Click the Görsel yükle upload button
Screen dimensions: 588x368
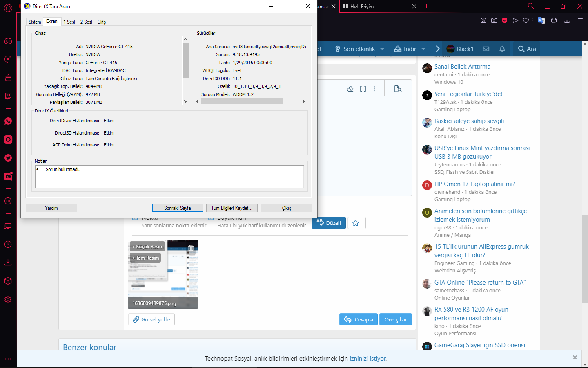coord(151,319)
